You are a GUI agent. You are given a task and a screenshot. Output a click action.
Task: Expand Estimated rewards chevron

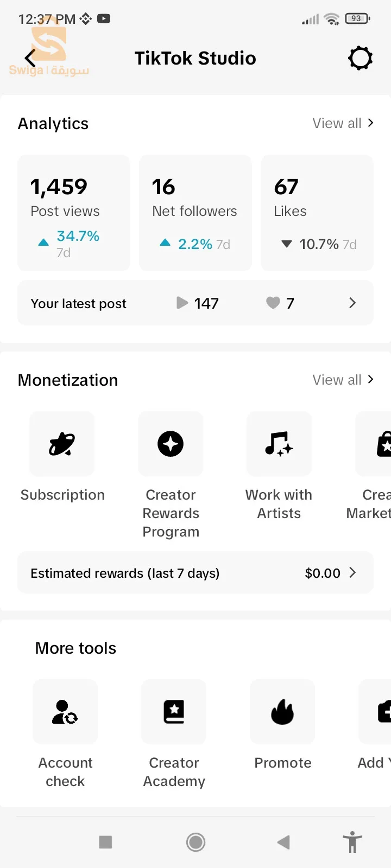point(352,573)
